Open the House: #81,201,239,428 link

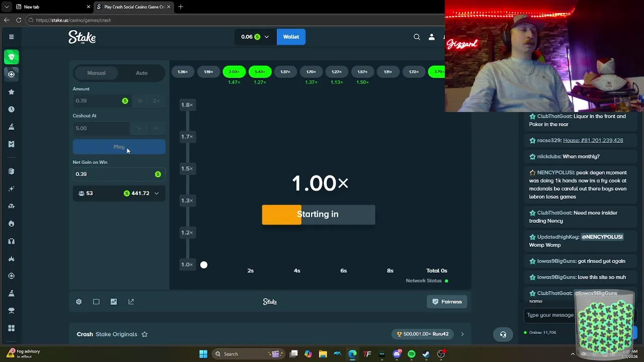(593, 140)
